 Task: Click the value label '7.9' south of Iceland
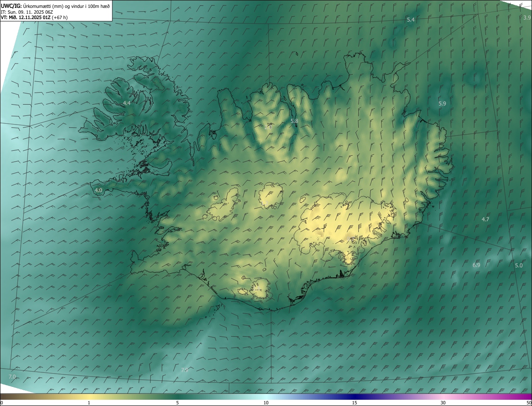click(x=185, y=370)
